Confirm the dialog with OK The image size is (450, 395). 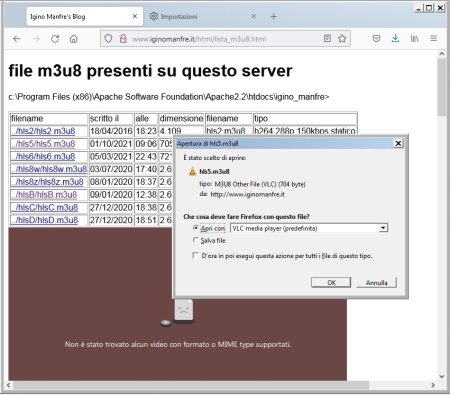[331, 282]
